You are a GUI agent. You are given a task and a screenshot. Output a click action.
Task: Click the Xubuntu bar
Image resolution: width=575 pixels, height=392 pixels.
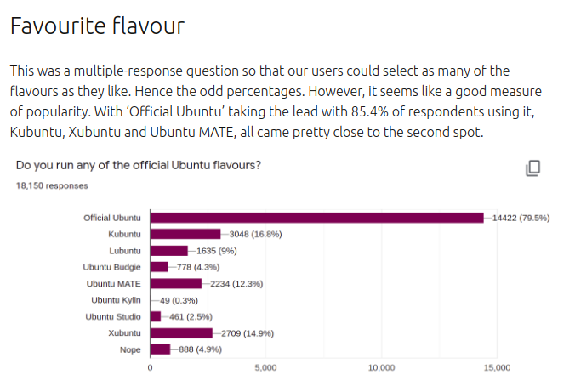click(181, 332)
